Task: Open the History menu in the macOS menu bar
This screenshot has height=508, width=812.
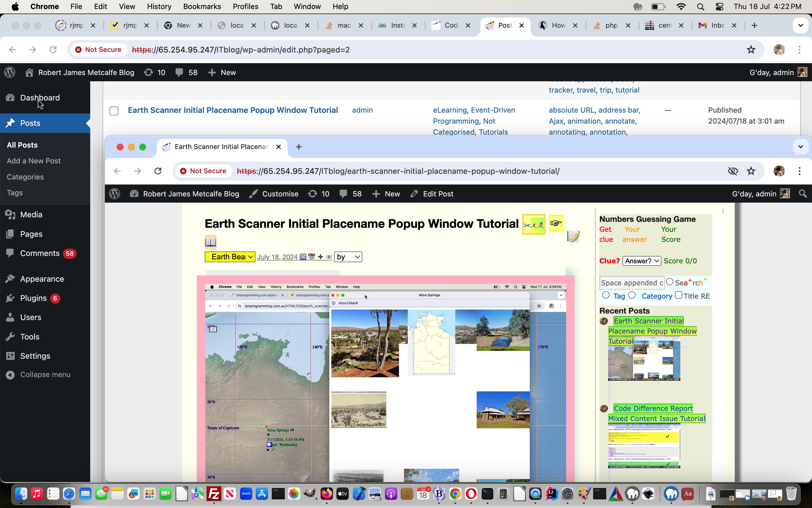Action: (x=159, y=6)
